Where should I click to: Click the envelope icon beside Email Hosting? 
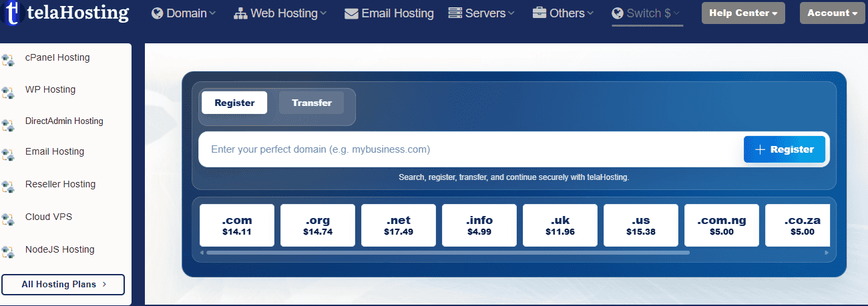pyautogui.click(x=351, y=13)
